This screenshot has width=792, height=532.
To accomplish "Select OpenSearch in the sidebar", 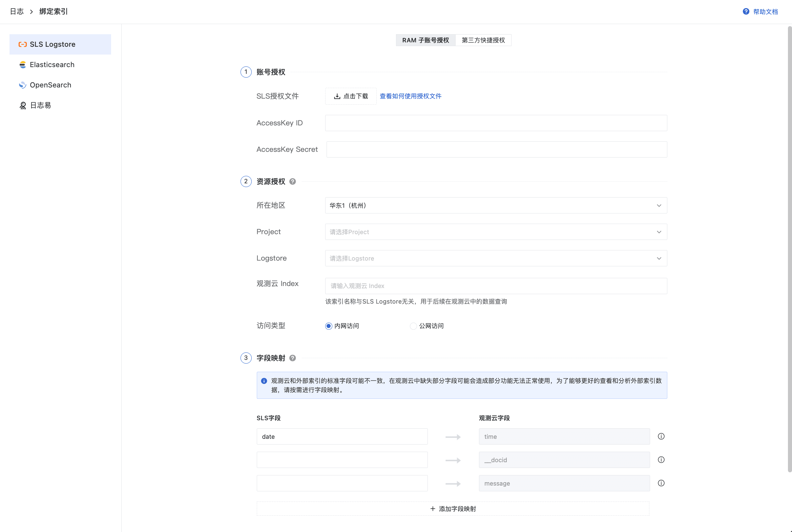I will pyautogui.click(x=60, y=85).
